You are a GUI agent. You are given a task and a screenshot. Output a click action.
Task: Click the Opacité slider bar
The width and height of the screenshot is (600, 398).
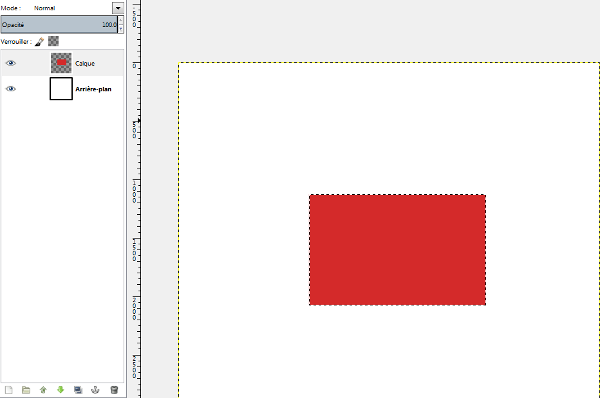click(59, 24)
